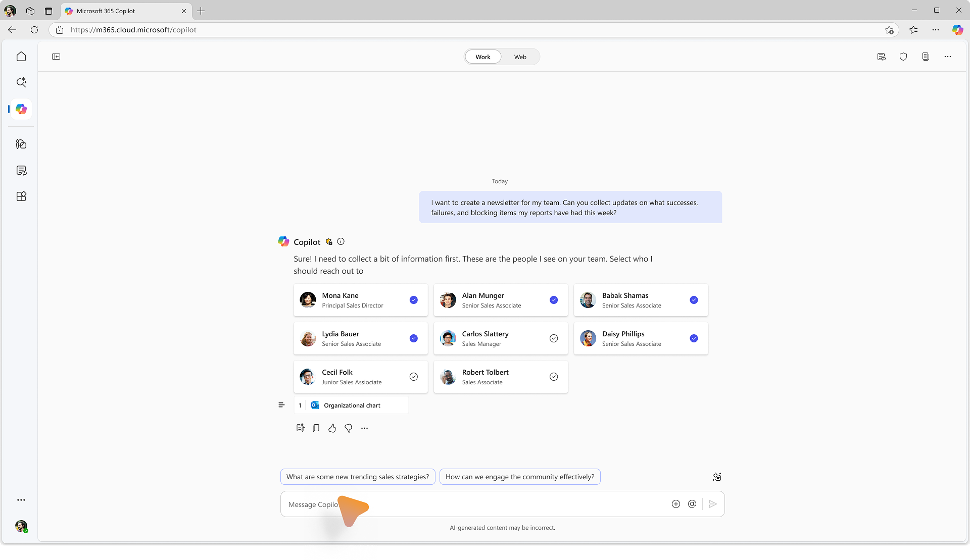
Task: Deselect Mona Kane from the team list
Action: 413,300
